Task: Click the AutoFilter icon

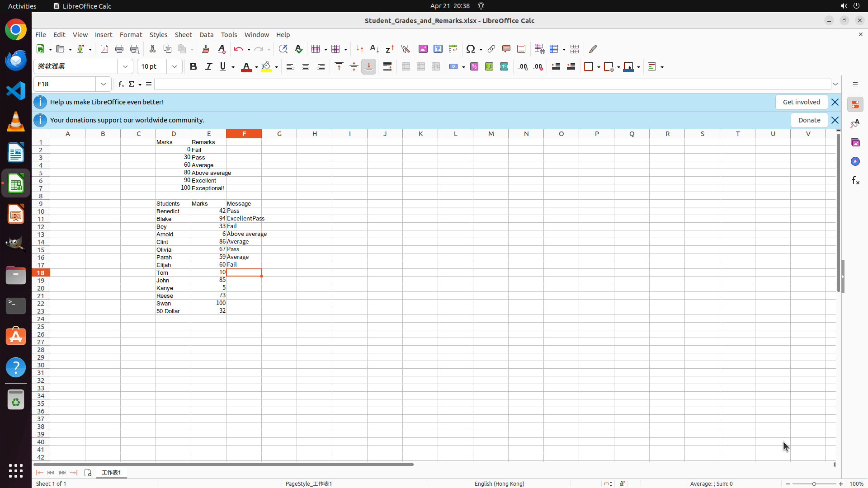Action: (x=405, y=49)
